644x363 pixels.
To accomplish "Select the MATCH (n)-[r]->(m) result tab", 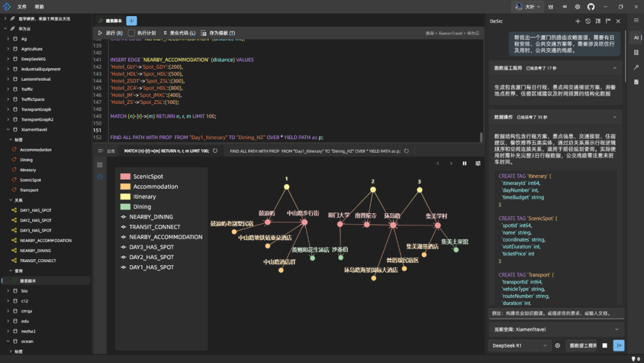I will 166,151.
